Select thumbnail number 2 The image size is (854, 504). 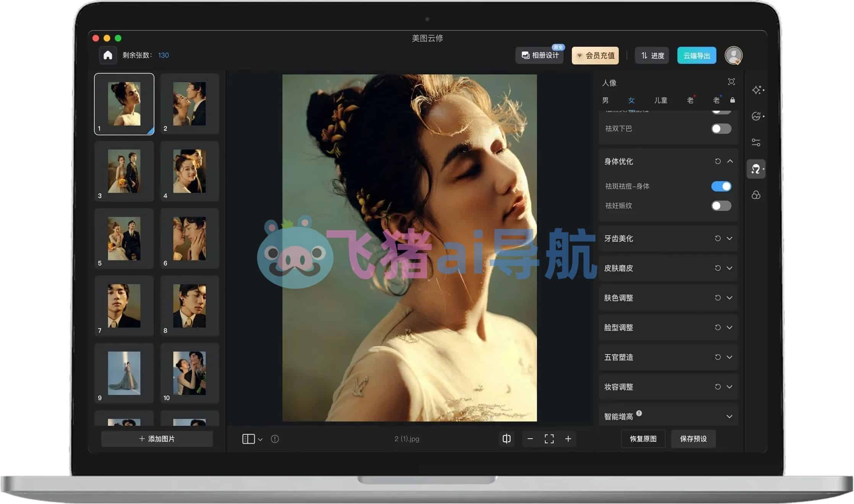(x=190, y=104)
